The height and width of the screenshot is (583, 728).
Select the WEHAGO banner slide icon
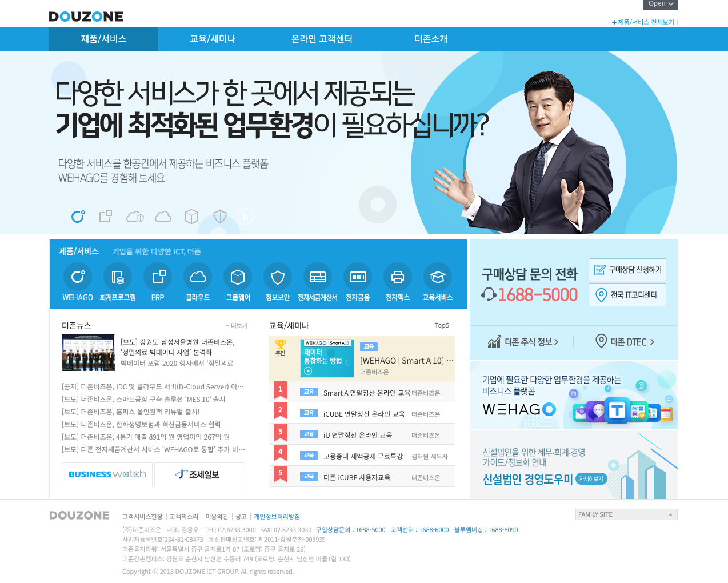(x=78, y=217)
